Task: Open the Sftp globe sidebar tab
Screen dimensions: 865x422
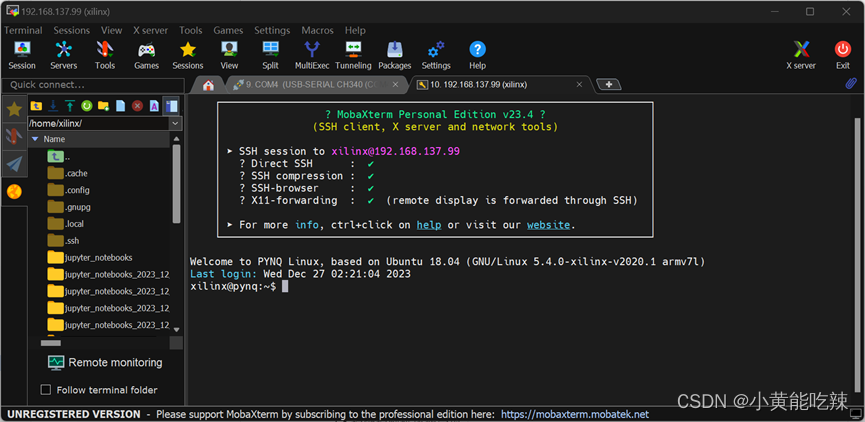Action: (x=14, y=191)
